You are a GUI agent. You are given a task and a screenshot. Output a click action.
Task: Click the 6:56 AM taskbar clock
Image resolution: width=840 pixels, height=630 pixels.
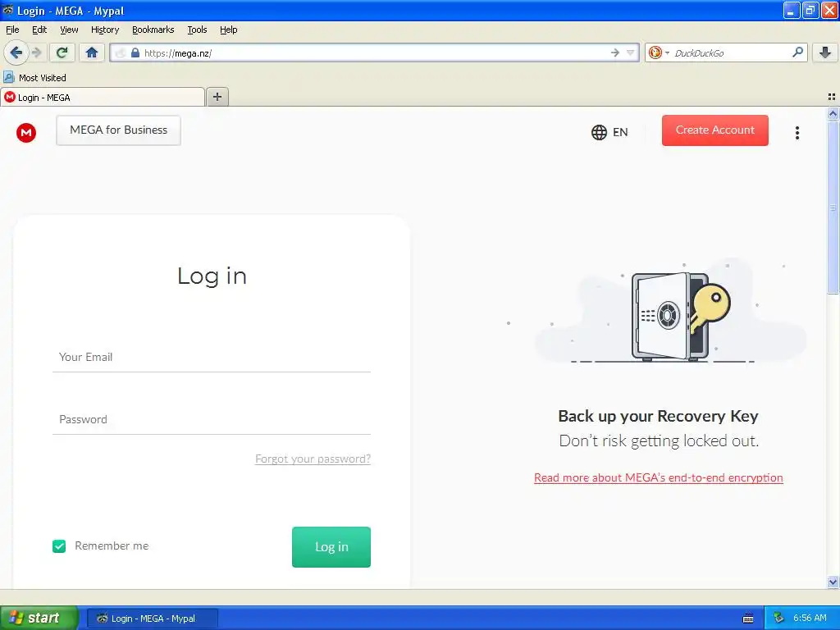[x=810, y=619]
